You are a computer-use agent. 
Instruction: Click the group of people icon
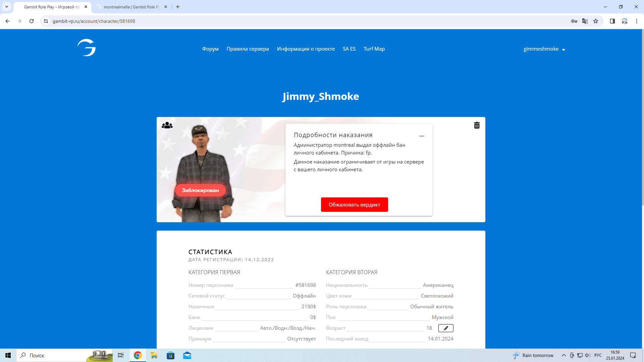tap(167, 125)
